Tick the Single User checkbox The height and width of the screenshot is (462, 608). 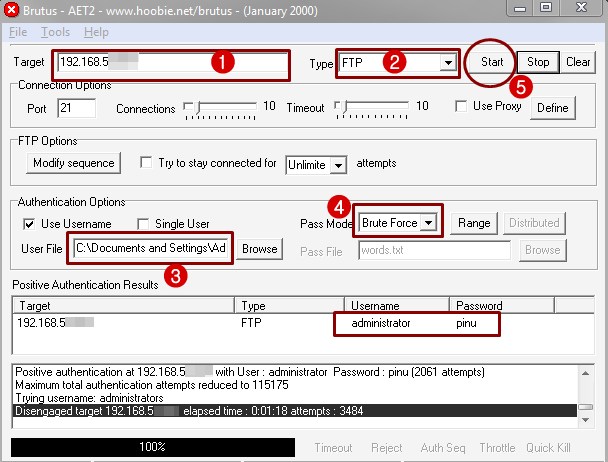point(143,224)
